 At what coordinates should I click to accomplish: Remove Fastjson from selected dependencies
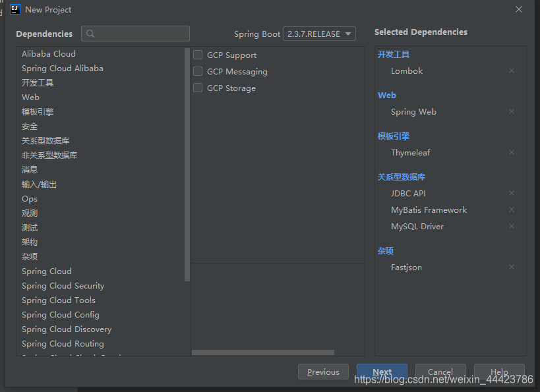512,267
